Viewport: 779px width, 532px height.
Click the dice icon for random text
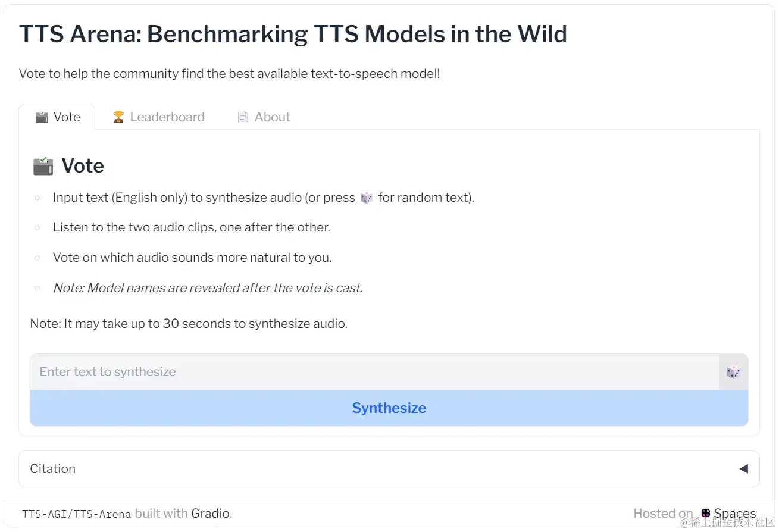[733, 372]
